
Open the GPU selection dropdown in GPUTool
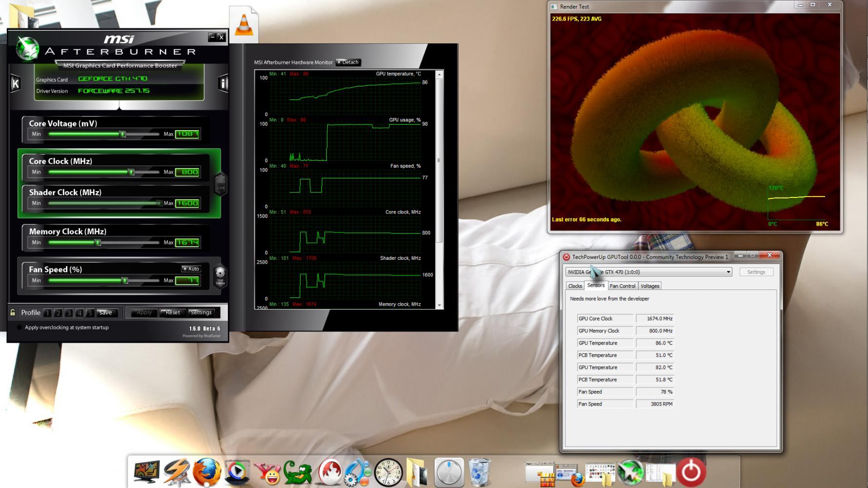[x=649, y=272]
